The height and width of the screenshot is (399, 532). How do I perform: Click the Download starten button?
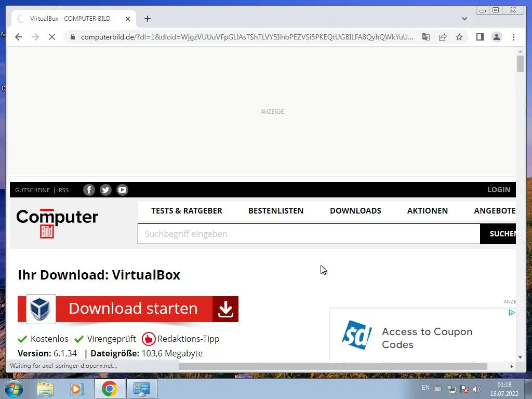click(x=128, y=309)
